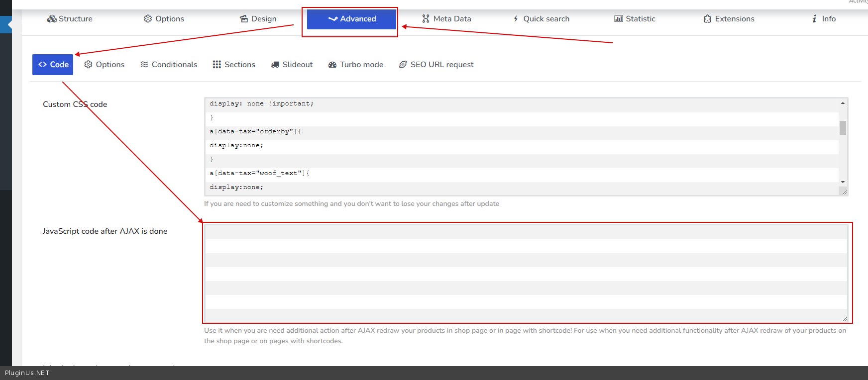868x380 pixels.
Task: Click the Extensions puzzle icon
Action: [x=707, y=19]
